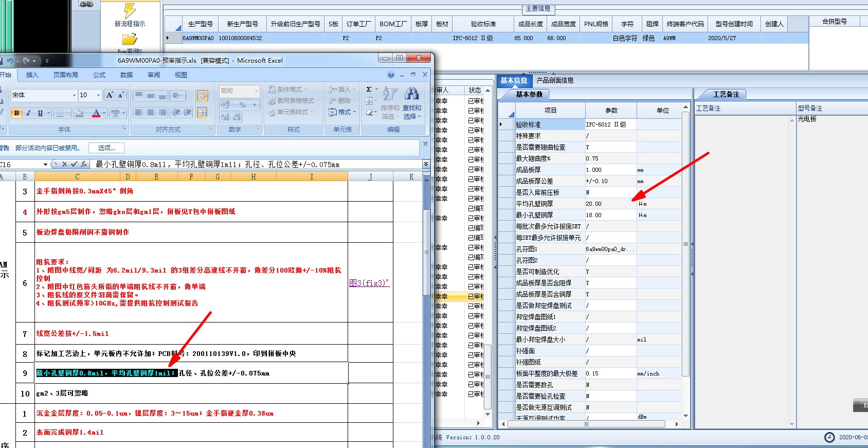Viewport: 868px width, 448px height.
Task: Open 单元格样式 cell styles dropdown
Action: click(290, 112)
